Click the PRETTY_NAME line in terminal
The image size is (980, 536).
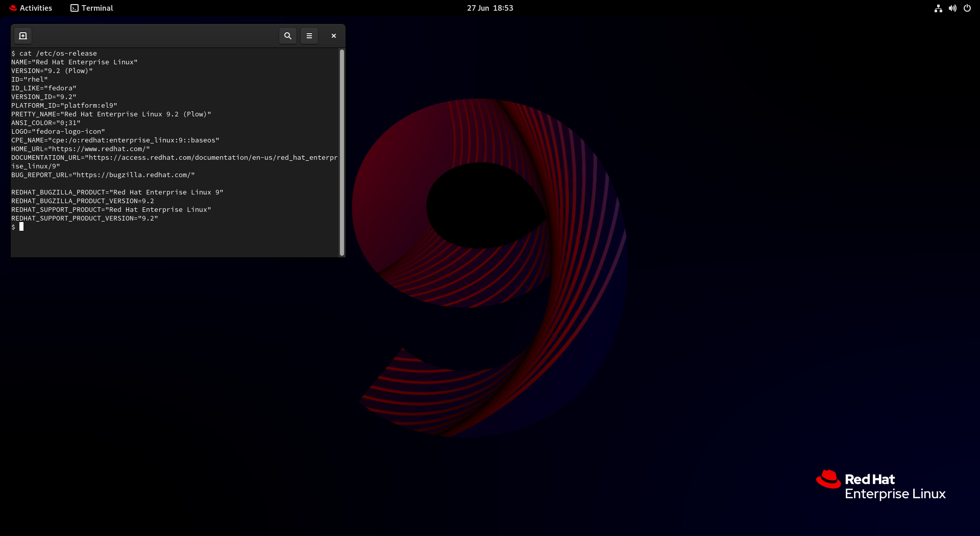coord(111,114)
